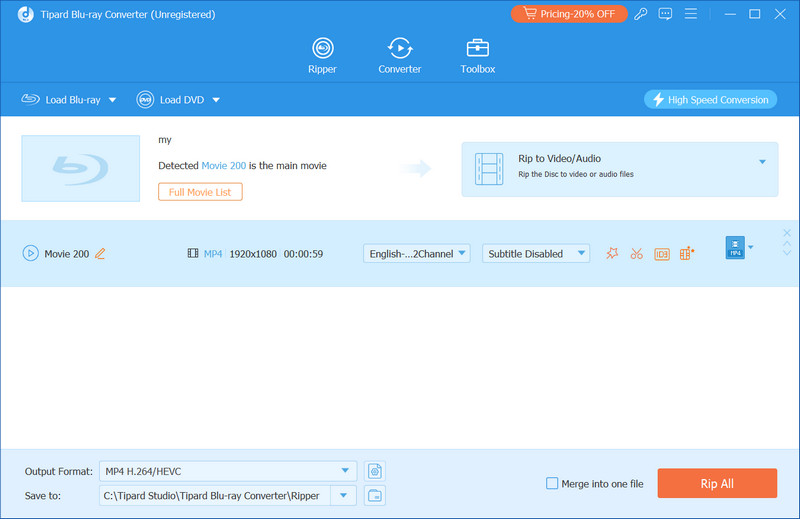Open the Subtitle Disabled dropdown
Screen dimensions: 800x519
536,253
